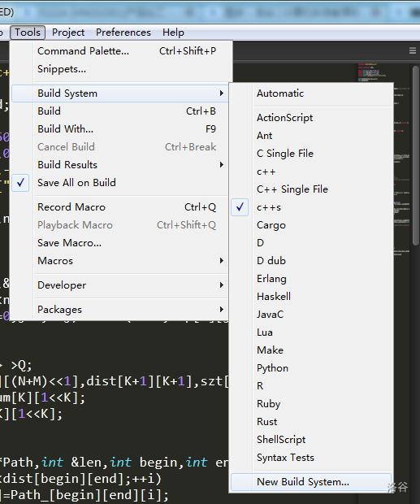420x504 pixels.
Task: Select Rust build system
Action: click(x=311, y=422)
